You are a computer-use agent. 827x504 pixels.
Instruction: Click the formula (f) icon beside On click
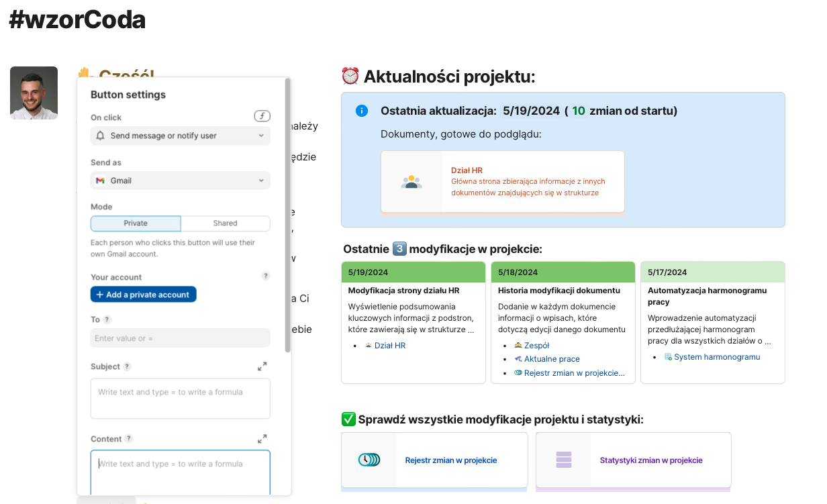(x=262, y=116)
